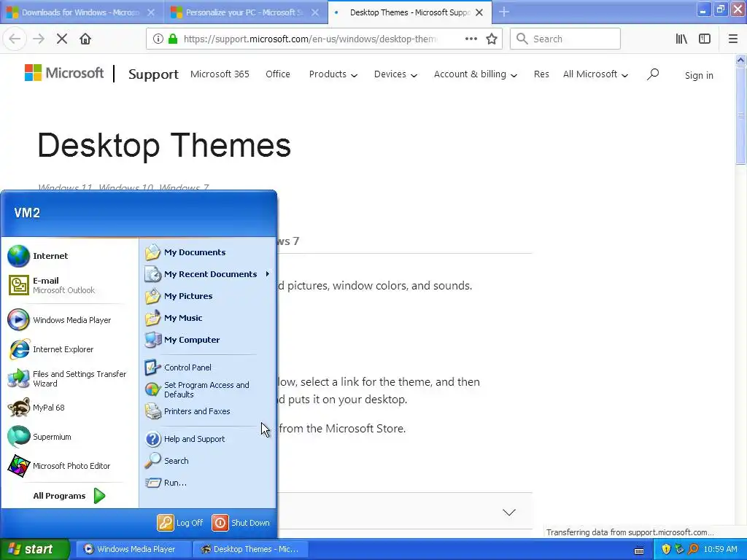Close the Desktop Themes tab
The width and height of the screenshot is (747, 560).
tap(480, 12)
